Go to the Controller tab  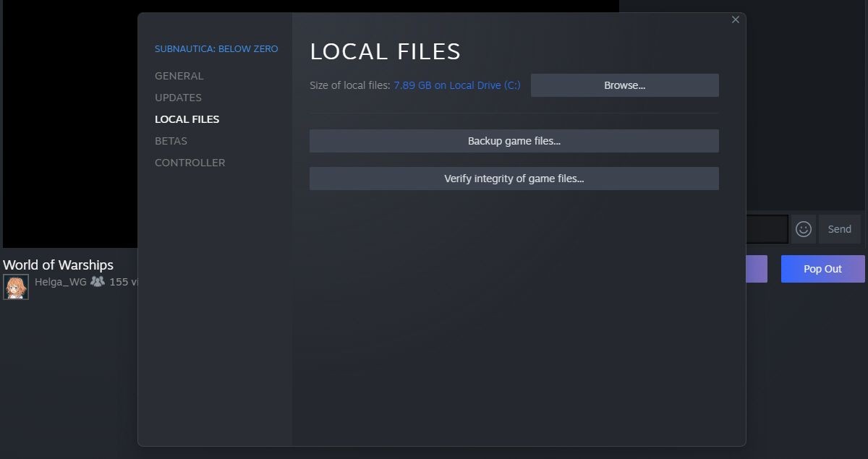coord(190,163)
